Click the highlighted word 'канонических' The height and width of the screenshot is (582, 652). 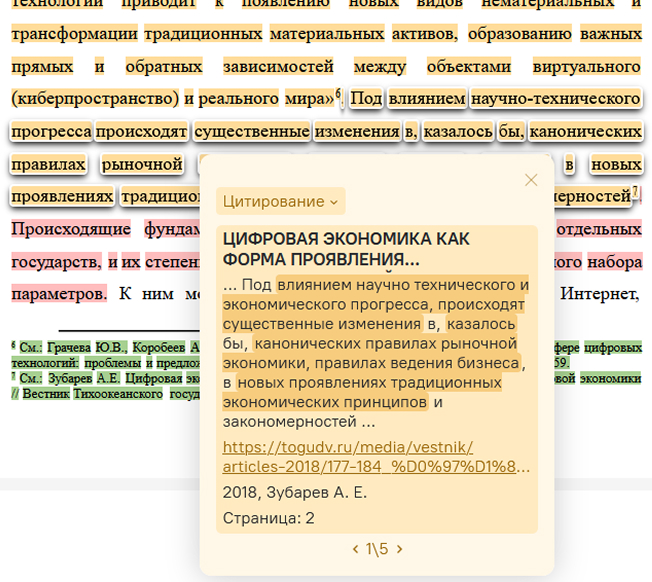[585, 132]
